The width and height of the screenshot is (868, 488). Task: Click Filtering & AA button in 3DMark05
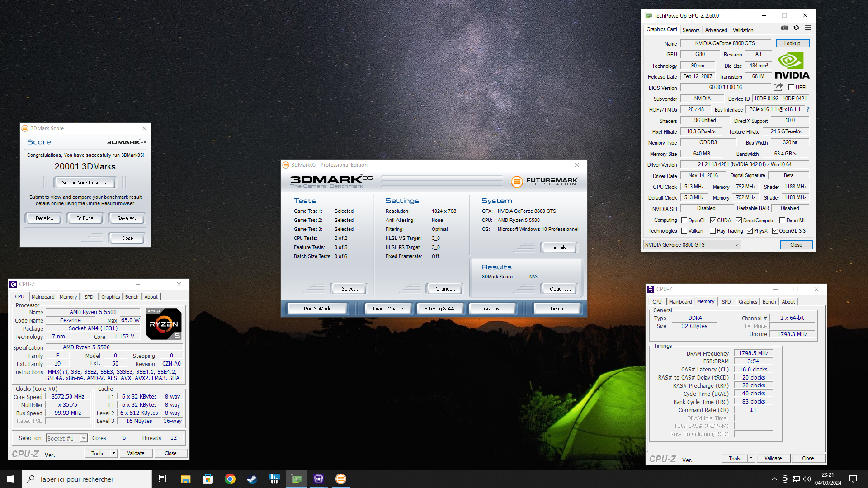click(441, 309)
